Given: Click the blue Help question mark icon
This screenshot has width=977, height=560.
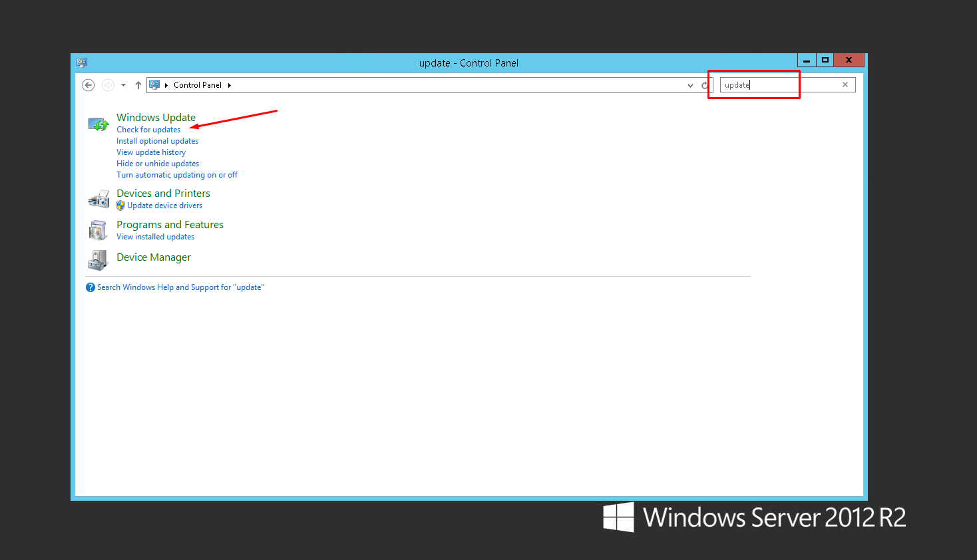Looking at the screenshot, I should point(91,287).
